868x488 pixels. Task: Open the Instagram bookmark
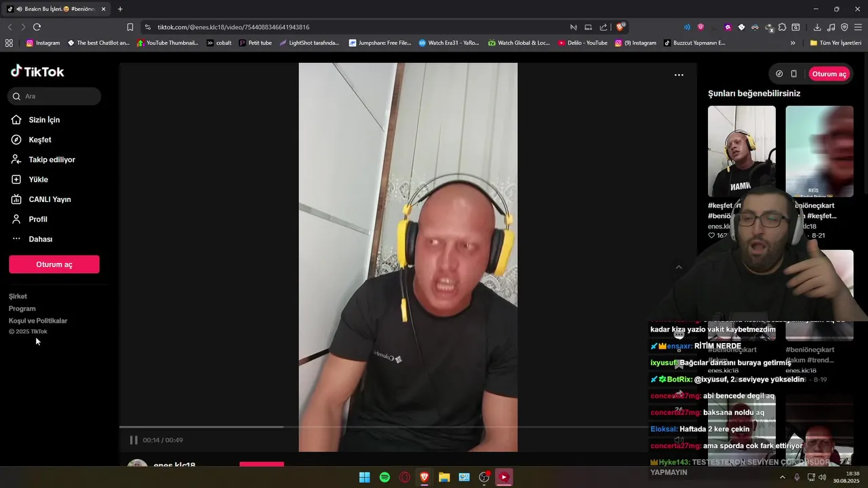(43, 43)
